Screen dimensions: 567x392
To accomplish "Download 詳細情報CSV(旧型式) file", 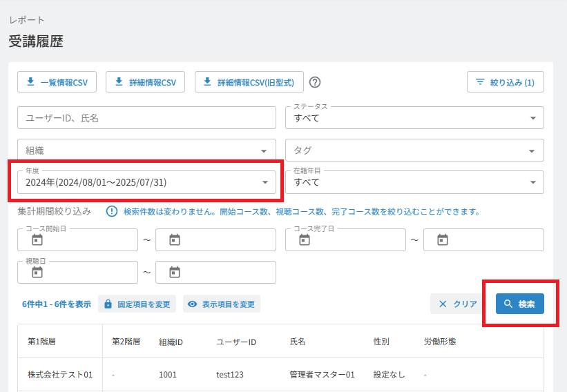I will 249,82.
